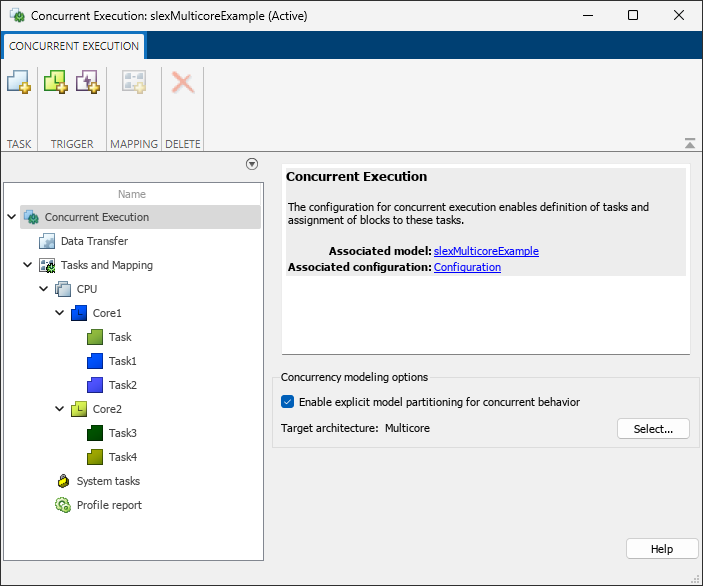Click the Add Task toolbar icon
The width and height of the screenshot is (703, 586).
pos(19,83)
